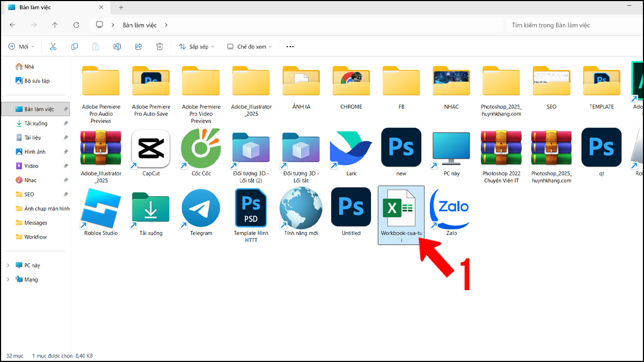Select the Cốc Cốc browser shortcut
644x362 pixels.
point(201,153)
